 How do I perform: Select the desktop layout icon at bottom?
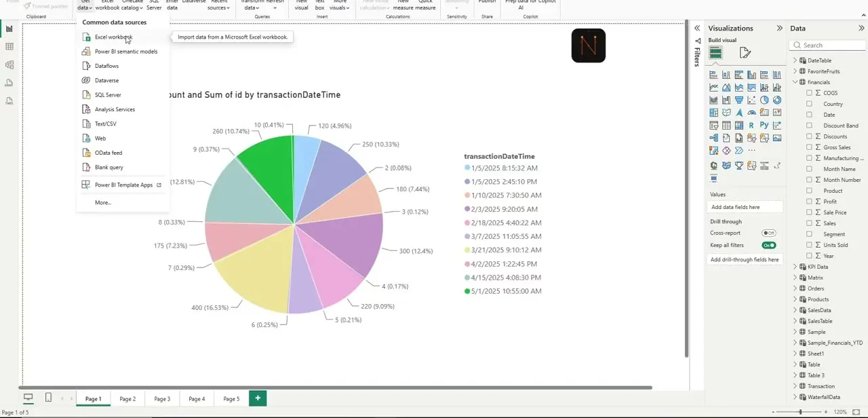click(x=28, y=398)
